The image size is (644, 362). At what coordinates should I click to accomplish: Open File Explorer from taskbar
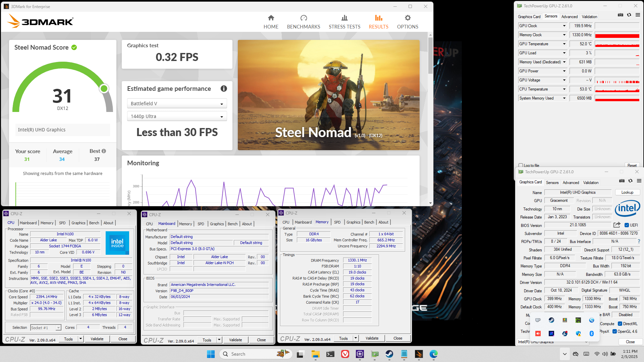point(315,354)
